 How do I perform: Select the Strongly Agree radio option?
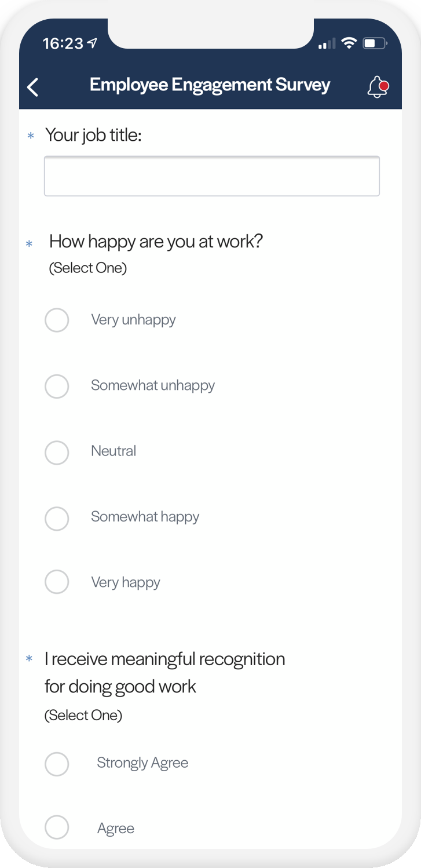click(57, 764)
